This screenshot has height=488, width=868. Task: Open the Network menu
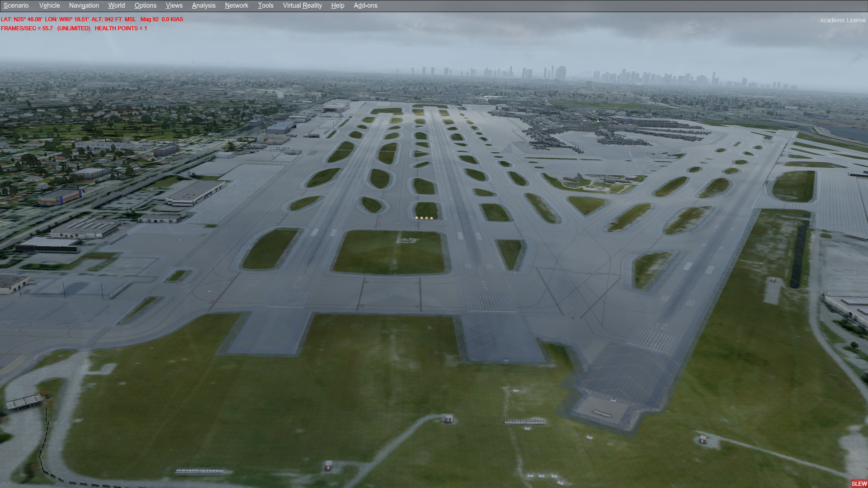(x=236, y=5)
